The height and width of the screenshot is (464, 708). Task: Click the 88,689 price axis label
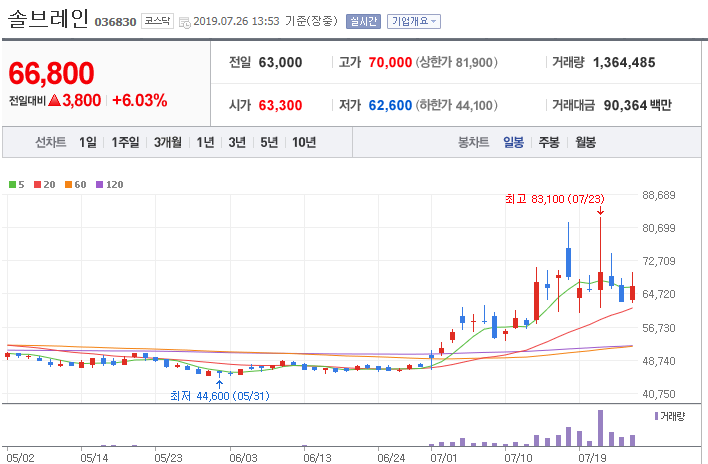(659, 195)
